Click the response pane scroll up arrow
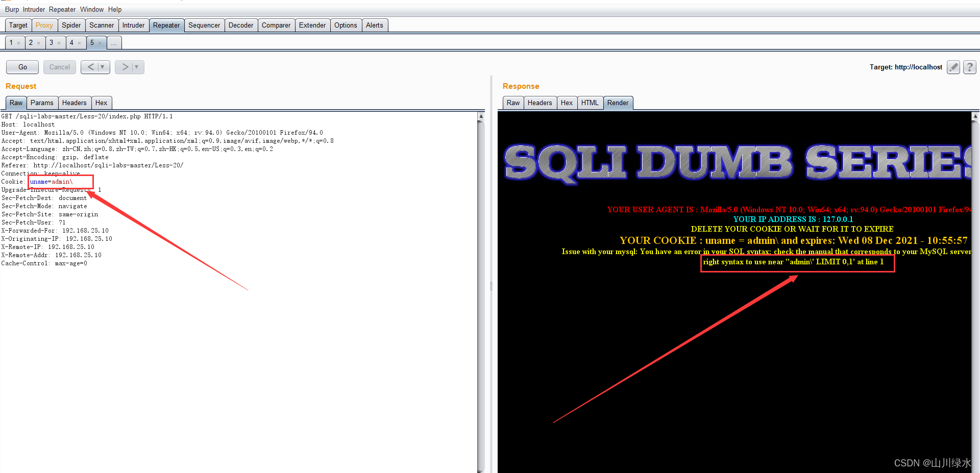980x473 pixels. (x=975, y=116)
